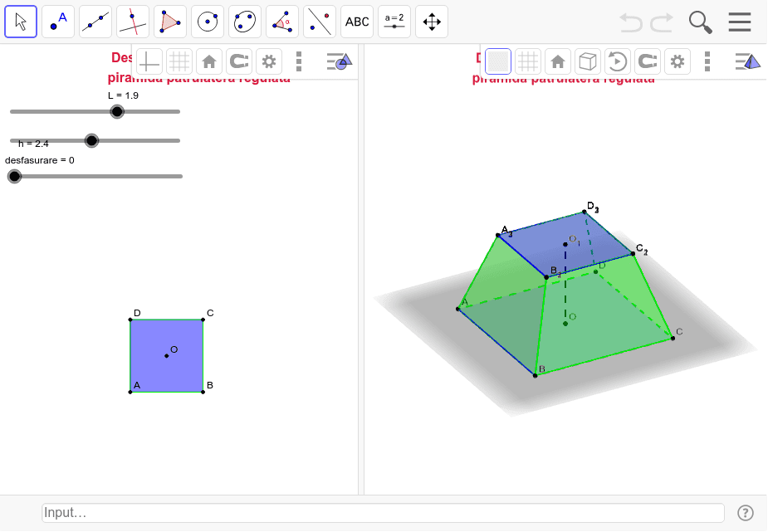
Task: Click the Input text field
Action: point(383,513)
